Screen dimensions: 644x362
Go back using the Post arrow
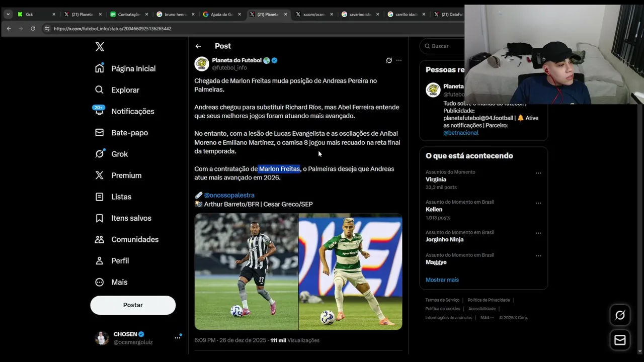[x=198, y=46]
